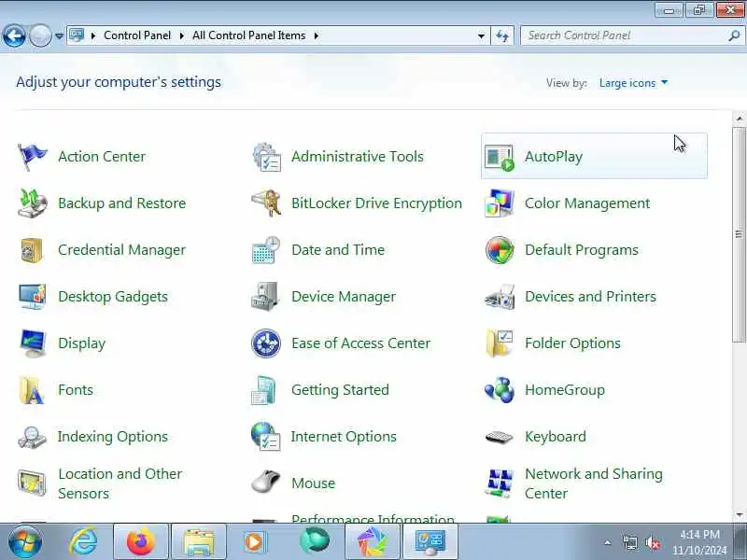Click the 'All Control Panel Items' breadcrumb
Viewport: 747px width, 560px height.
click(x=248, y=35)
